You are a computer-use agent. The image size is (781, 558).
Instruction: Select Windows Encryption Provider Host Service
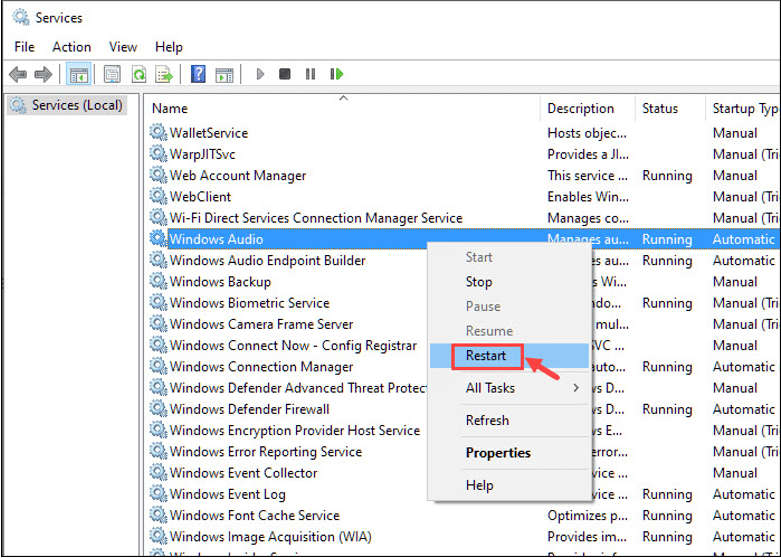pos(295,430)
